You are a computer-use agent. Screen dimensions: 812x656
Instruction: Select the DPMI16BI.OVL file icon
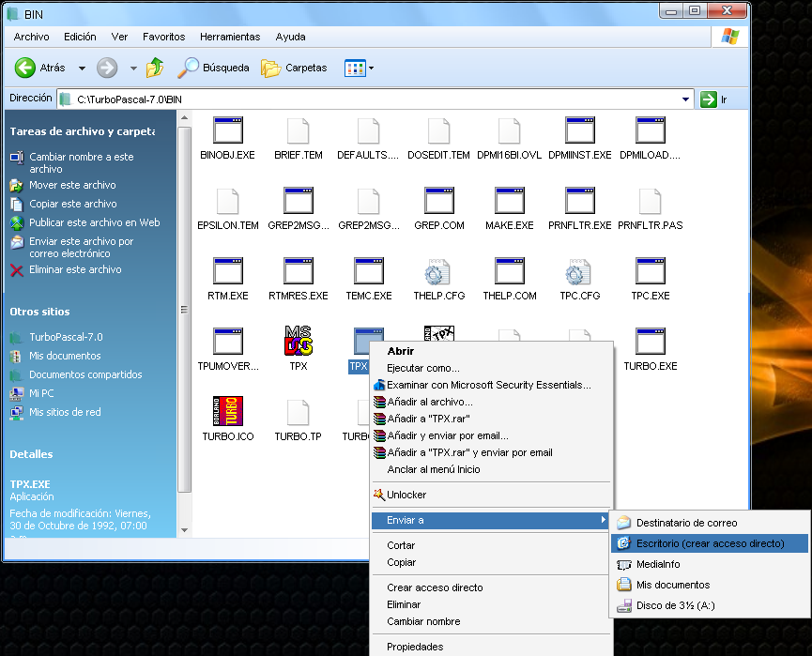coord(509,130)
